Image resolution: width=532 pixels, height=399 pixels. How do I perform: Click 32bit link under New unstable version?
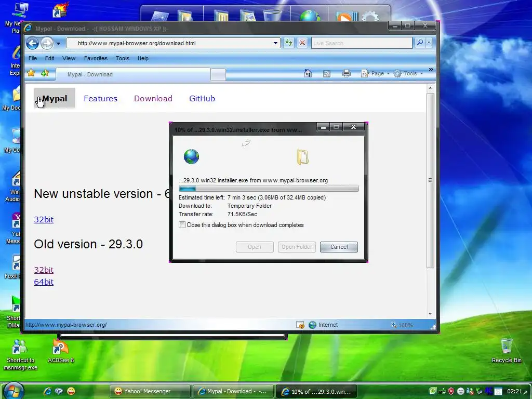[x=44, y=220]
